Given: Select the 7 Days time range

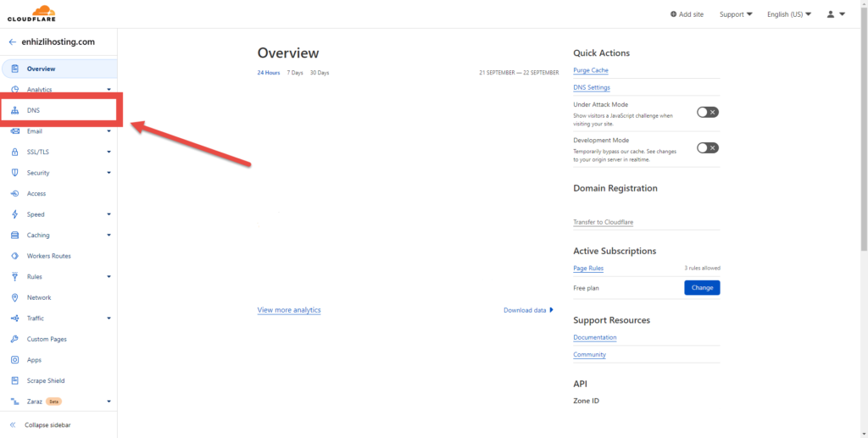Looking at the screenshot, I should tap(295, 73).
